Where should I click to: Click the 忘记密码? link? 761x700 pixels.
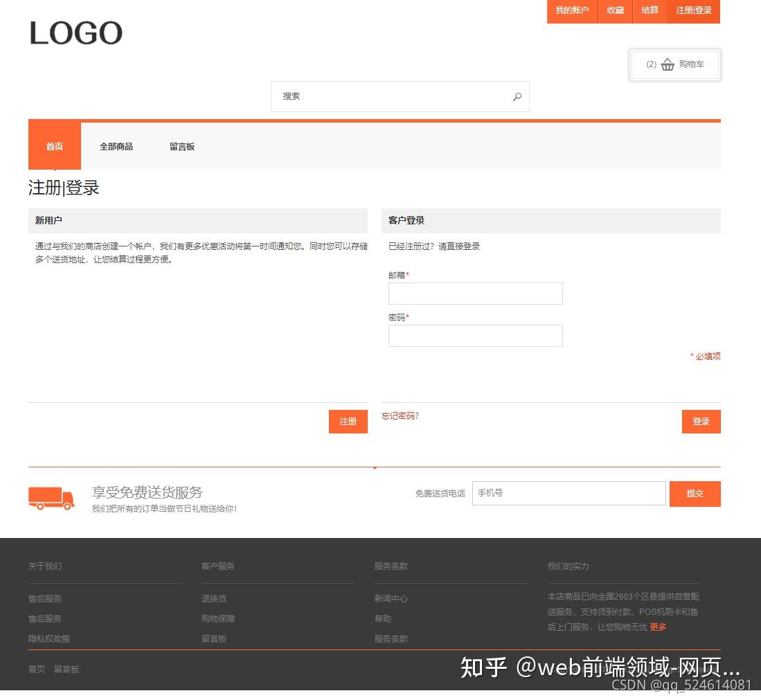tap(400, 415)
